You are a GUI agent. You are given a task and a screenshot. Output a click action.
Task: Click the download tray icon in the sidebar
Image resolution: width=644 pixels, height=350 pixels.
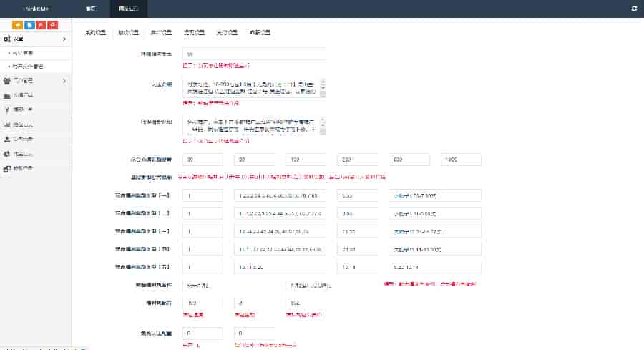(7, 139)
